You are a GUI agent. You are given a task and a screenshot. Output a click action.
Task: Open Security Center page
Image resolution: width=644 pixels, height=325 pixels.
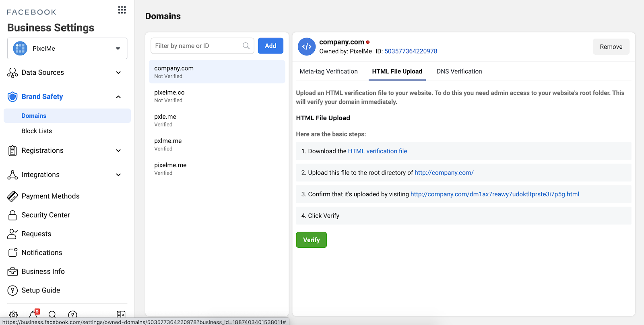(x=45, y=215)
